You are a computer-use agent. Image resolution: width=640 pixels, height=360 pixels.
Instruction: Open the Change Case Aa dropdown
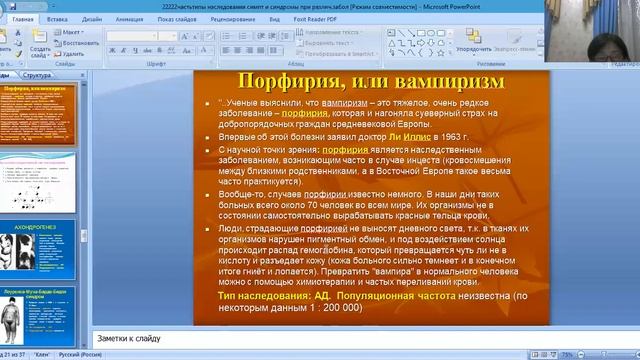click(x=187, y=51)
